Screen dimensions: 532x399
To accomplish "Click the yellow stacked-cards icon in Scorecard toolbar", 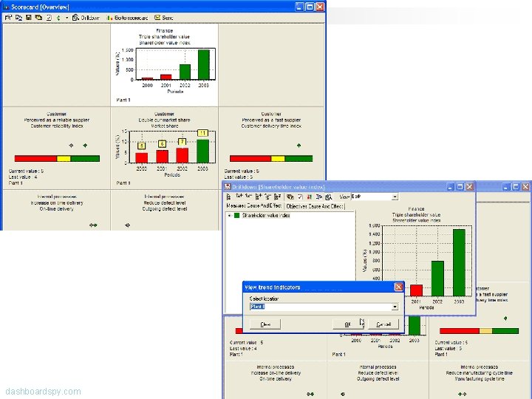I will 38,18.
